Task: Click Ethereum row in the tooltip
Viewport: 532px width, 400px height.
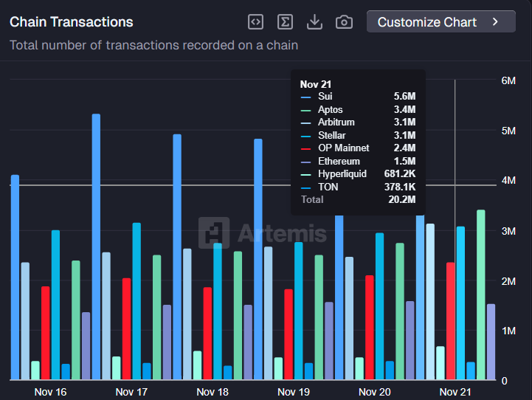Action: [358, 161]
